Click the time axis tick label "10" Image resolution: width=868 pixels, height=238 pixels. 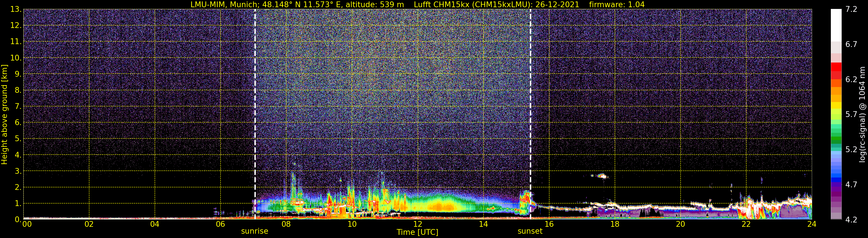pyautogui.click(x=352, y=224)
